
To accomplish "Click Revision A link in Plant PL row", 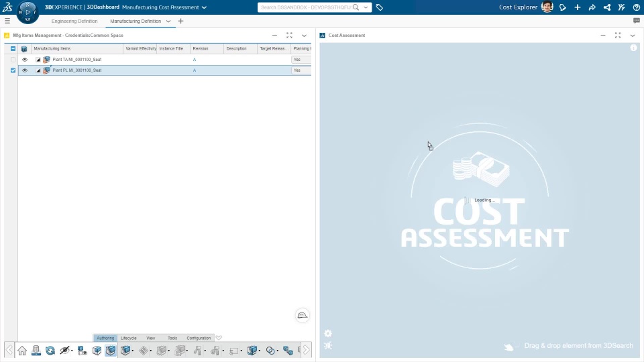I will [x=195, y=70].
